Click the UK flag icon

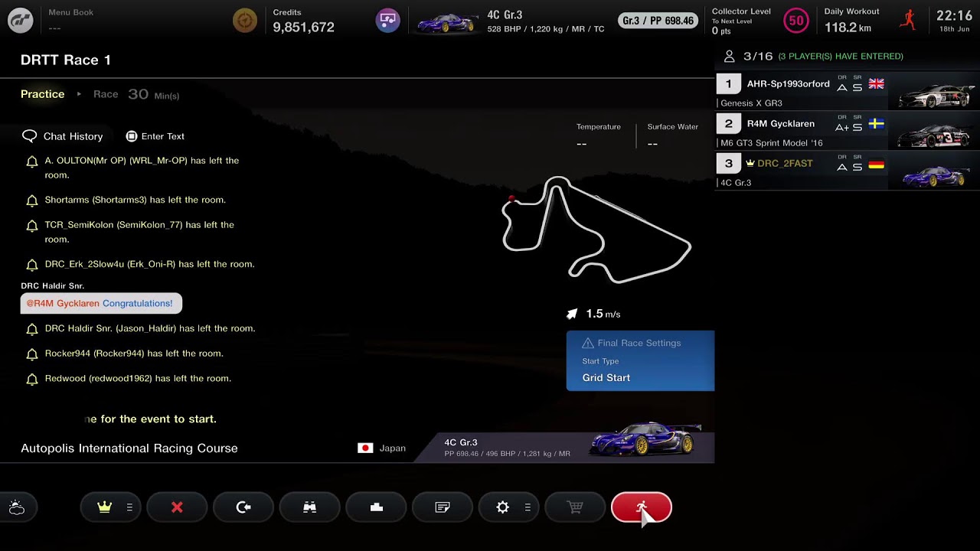877,84
